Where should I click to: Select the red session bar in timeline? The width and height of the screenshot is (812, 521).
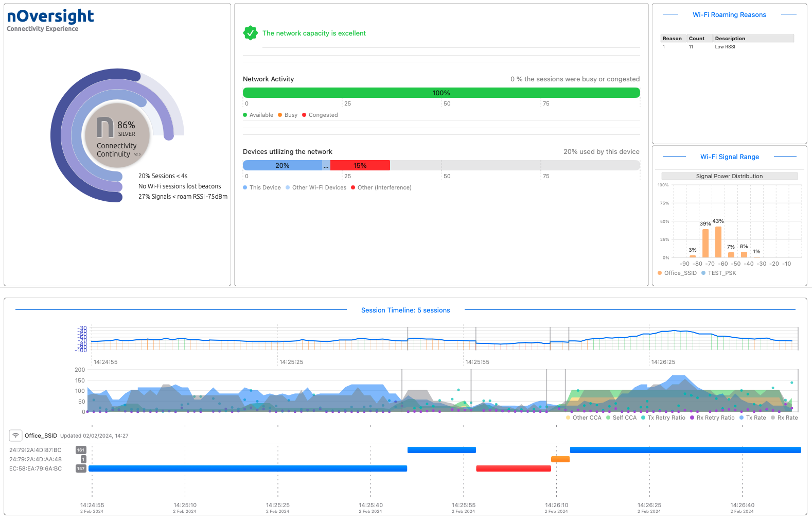pos(513,468)
